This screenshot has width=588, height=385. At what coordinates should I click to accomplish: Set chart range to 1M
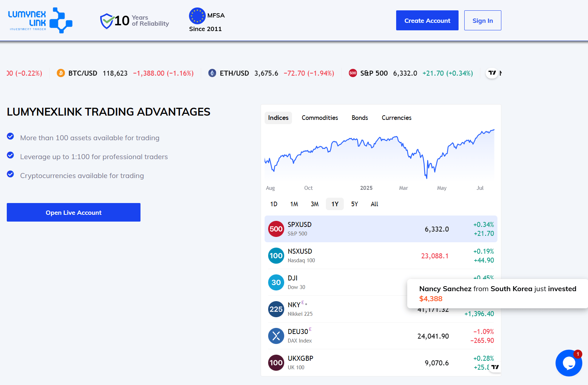294,204
